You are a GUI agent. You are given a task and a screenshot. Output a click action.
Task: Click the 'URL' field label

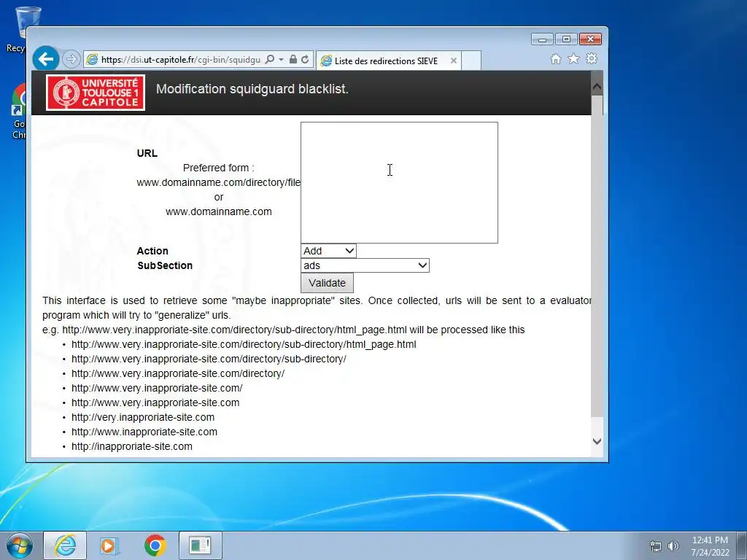point(147,153)
